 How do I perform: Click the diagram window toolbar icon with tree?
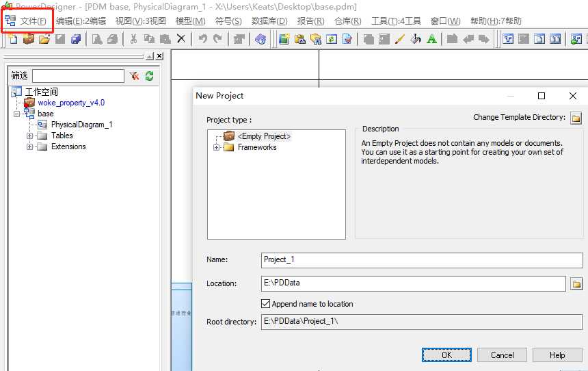click(508, 39)
